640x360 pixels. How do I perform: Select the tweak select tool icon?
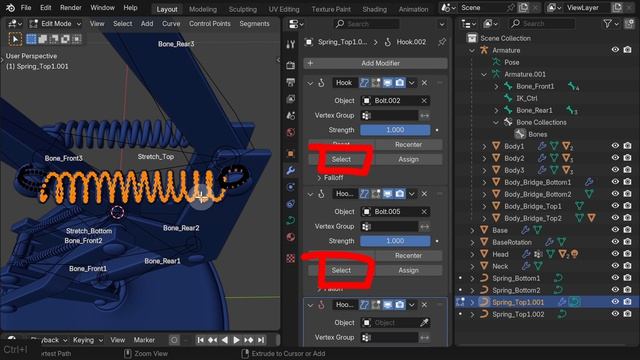[x=15, y=39]
